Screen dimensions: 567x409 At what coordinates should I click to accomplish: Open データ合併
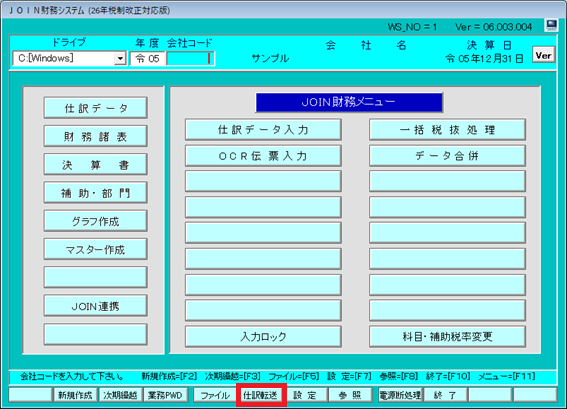pyautogui.click(x=447, y=156)
